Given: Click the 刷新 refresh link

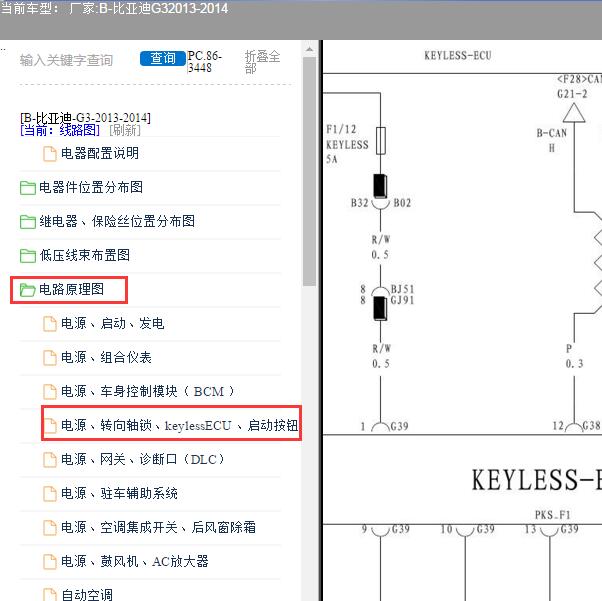Looking at the screenshot, I should [125, 130].
